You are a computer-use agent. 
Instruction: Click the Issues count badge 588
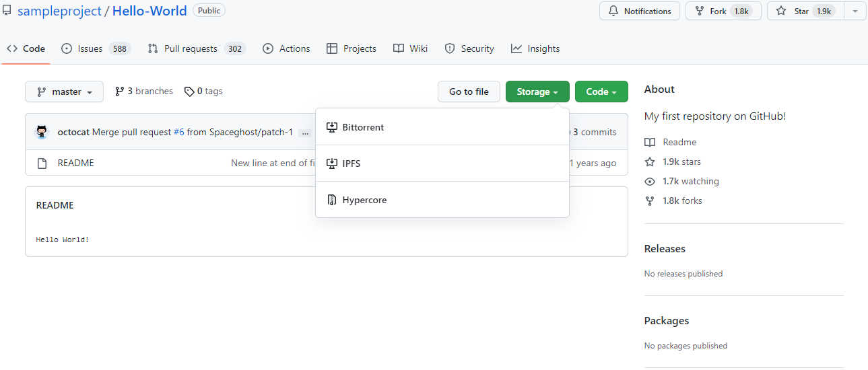[x=120, y=48]
